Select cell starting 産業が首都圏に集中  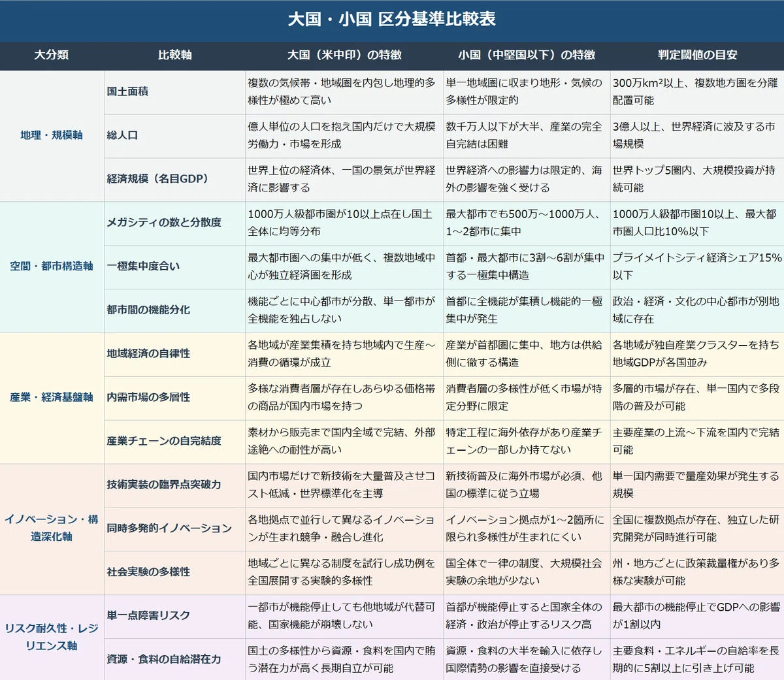[527, 355]
